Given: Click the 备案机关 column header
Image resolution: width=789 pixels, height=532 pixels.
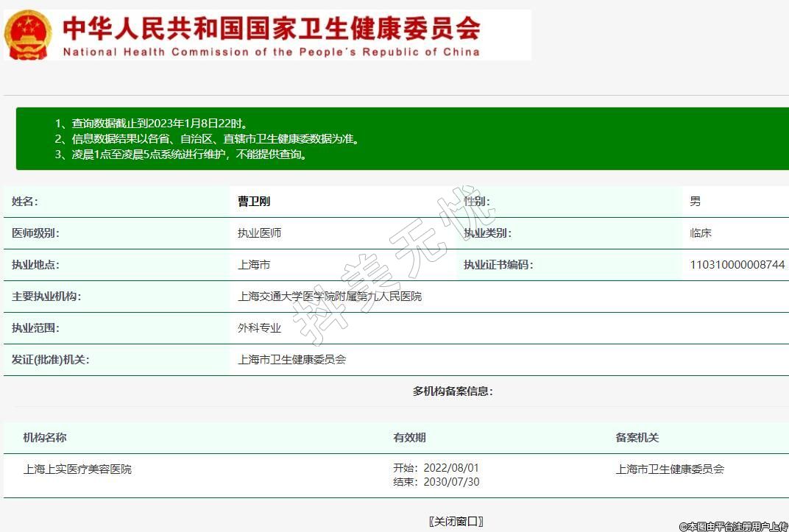Looking at the screenshot, I should point(637,437).
